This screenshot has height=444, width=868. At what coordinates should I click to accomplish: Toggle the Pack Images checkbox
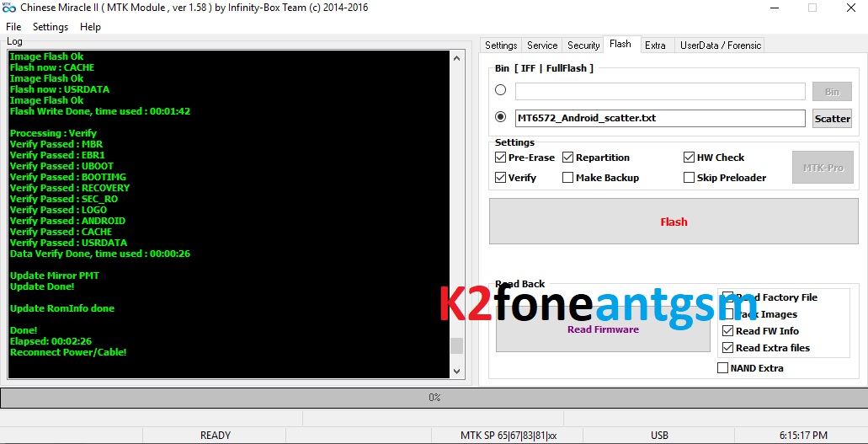click(x=728, y=314)
